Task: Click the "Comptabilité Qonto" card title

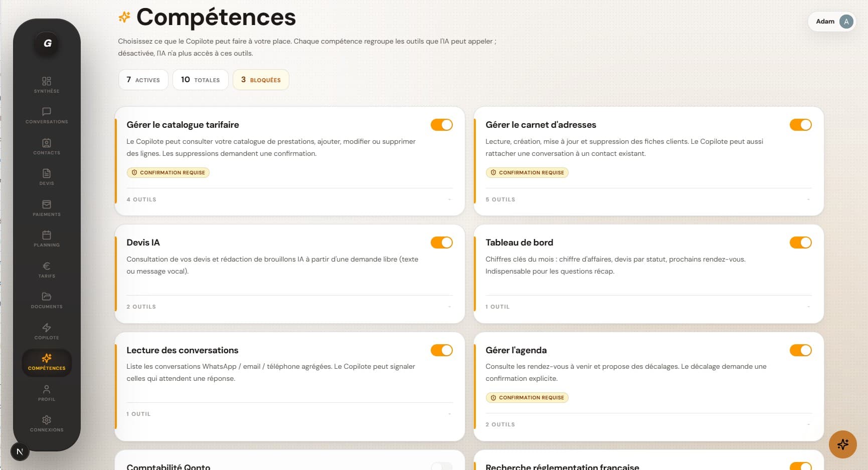Action: click(168, 466)
